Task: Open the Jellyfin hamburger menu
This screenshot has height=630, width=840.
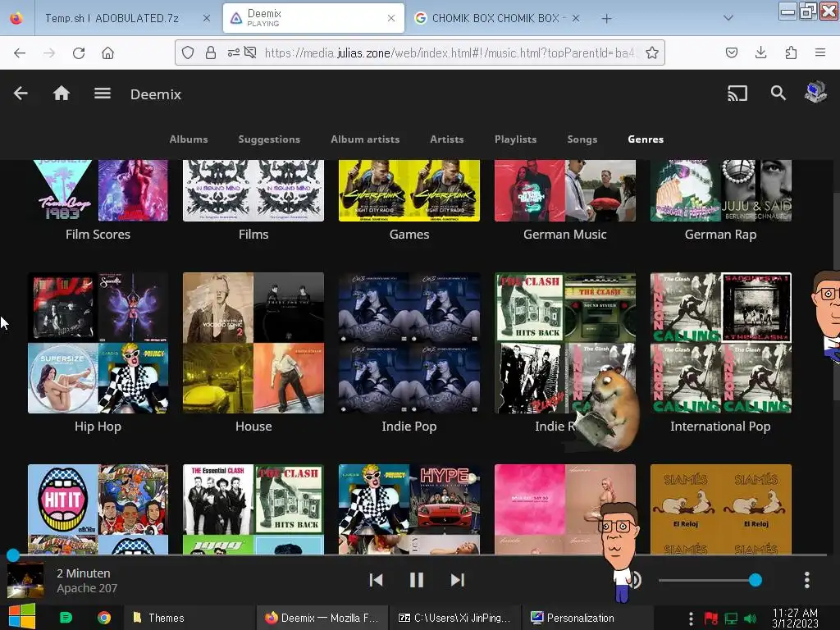Action: (103, 94)
